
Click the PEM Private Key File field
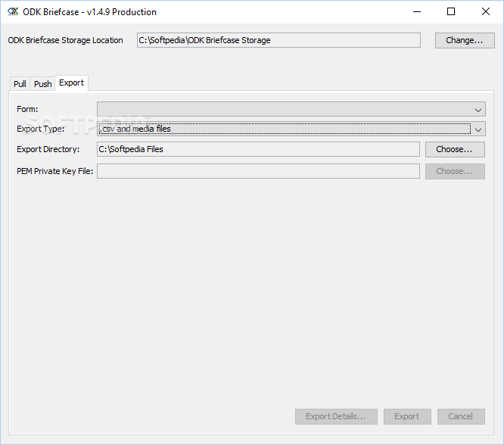[258, 171]
